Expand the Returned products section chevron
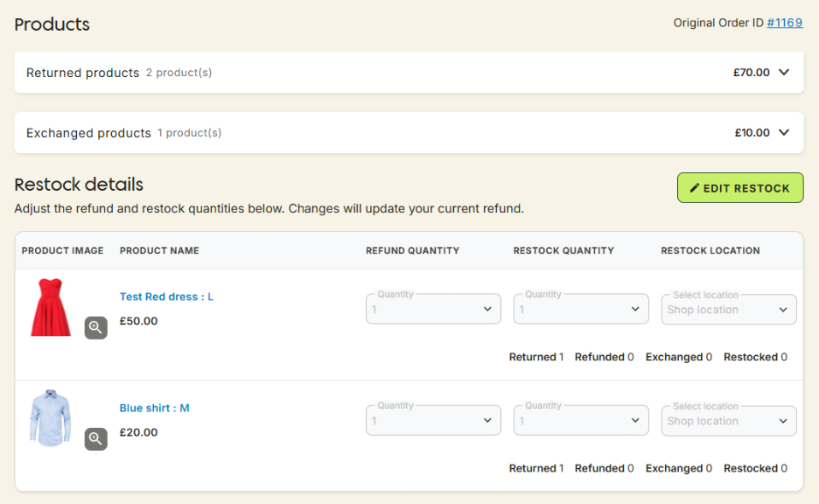819x504 pixels. 784,73
